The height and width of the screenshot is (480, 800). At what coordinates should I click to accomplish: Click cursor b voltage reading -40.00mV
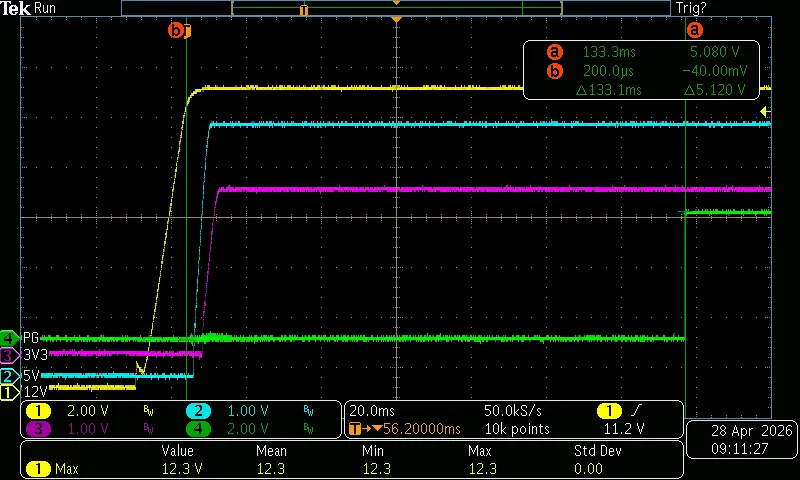pyautogui.click(x=714, y=71)
